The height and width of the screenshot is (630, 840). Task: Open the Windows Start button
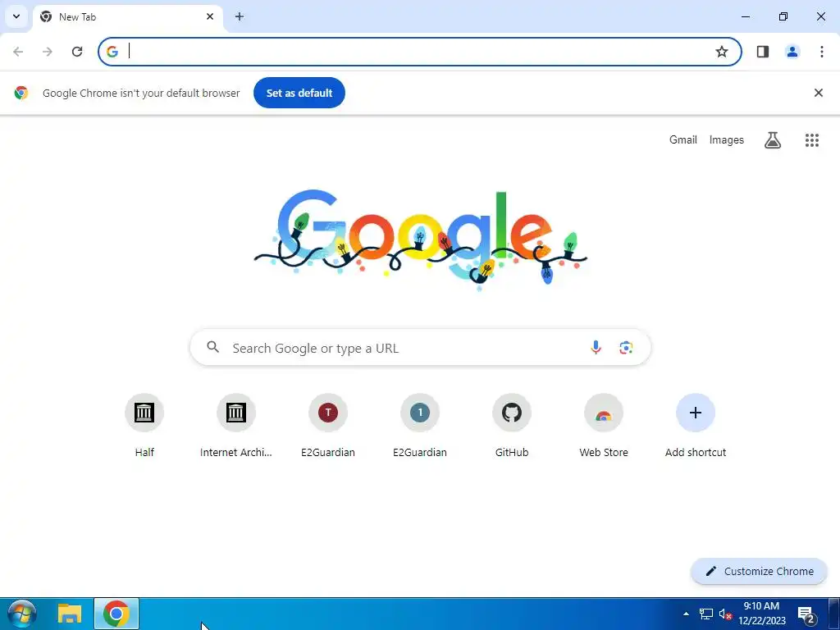tap(22, 614)
